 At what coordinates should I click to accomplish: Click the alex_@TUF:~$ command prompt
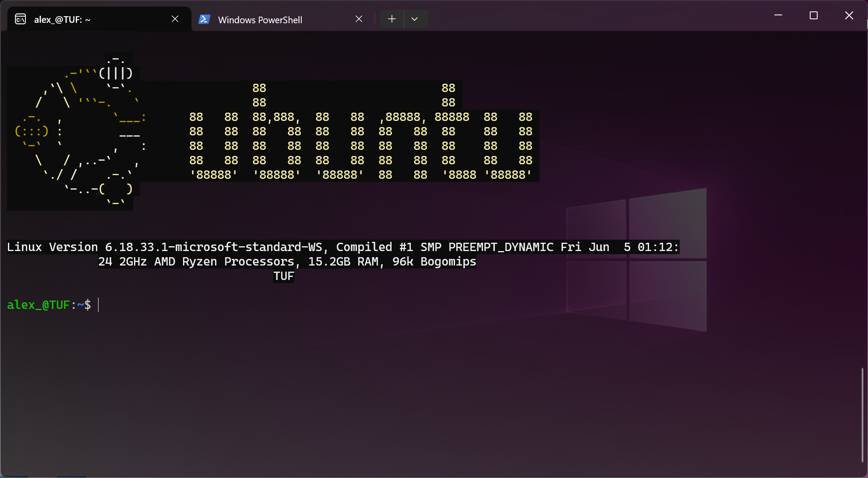pyautogui.click(x=49, y=305)
